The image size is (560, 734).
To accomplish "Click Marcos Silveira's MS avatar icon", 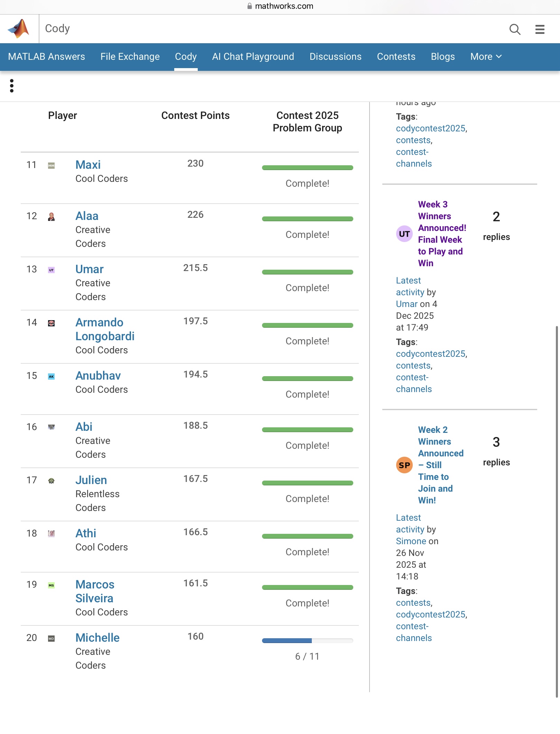I will click(x=51, y=585).
